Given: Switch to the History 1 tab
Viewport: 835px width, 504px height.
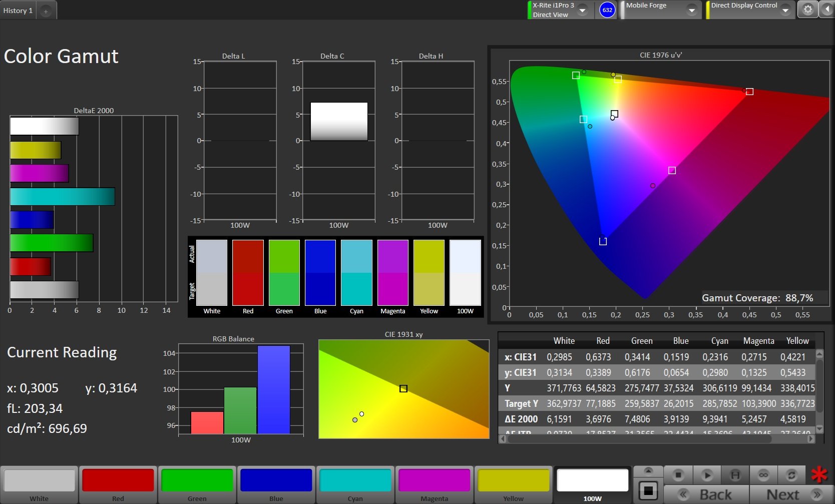Looking at the screenshot, I should click(x=18, y=11).
